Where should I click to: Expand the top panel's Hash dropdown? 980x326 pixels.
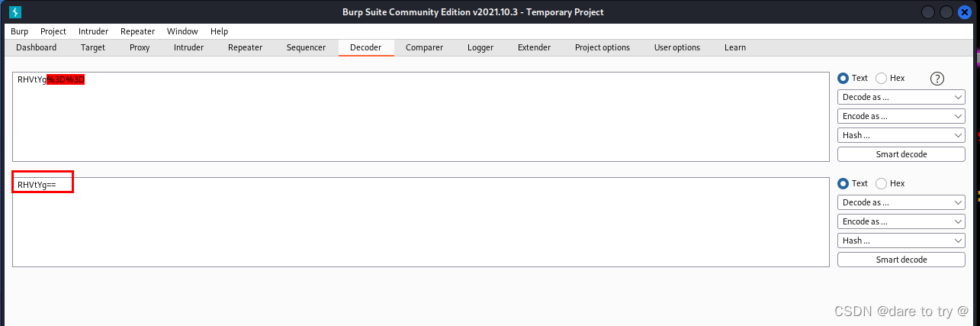tap(901, 135)
